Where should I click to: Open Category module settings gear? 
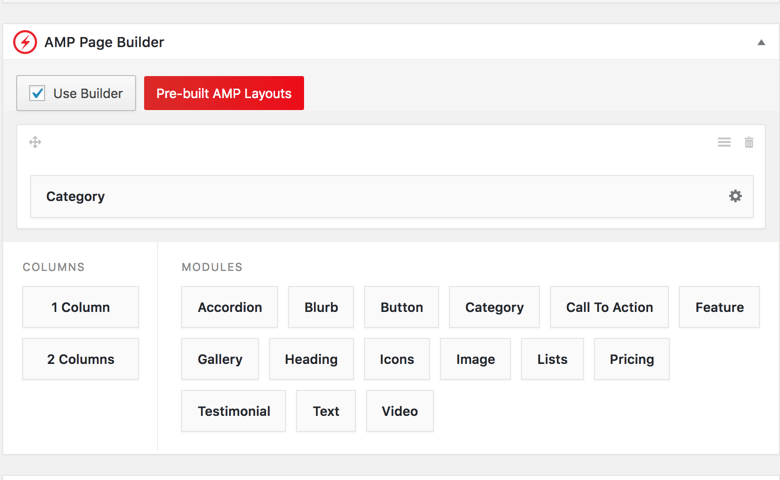(735, 196)
